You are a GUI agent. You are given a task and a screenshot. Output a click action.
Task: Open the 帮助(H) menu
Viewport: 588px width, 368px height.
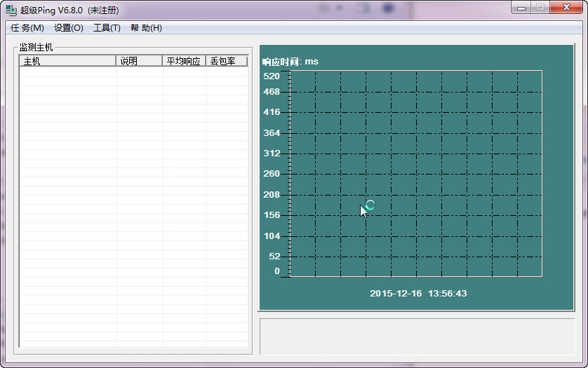(146, 28)
